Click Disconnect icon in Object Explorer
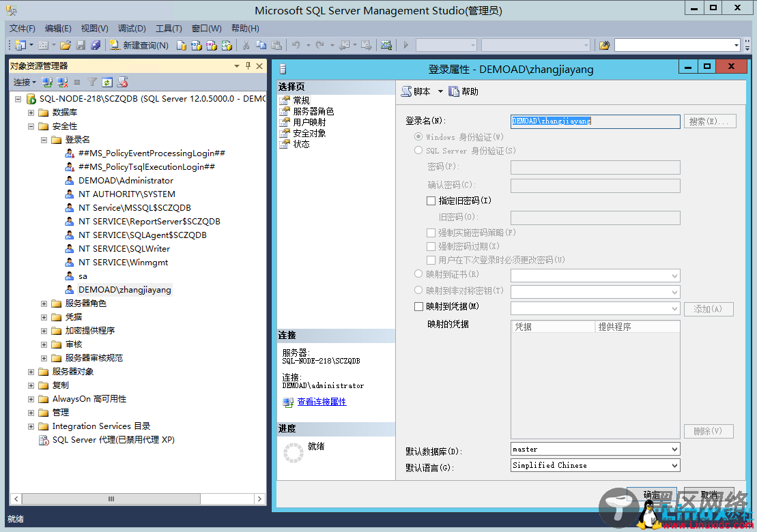 (x=62, y=83)
